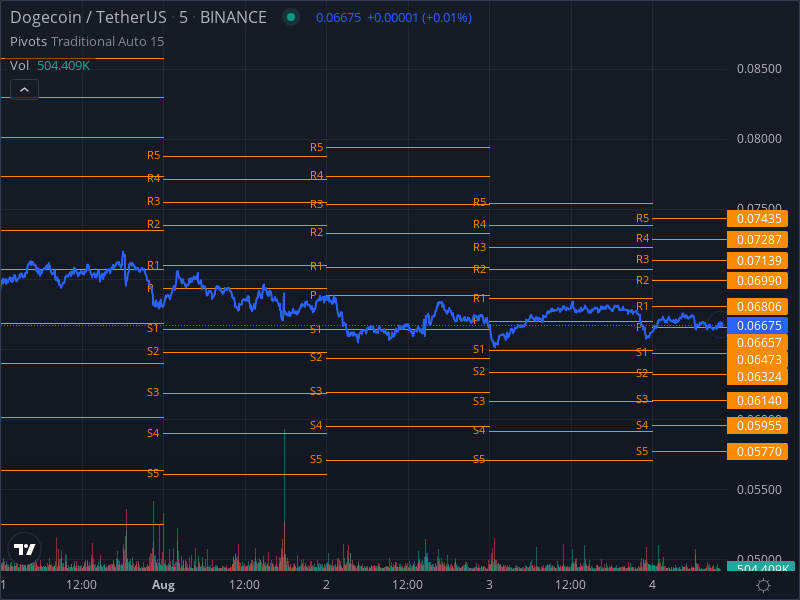
Task: Select the Dogecoin / TetherUS symbol title
Action: coord(88,17)
